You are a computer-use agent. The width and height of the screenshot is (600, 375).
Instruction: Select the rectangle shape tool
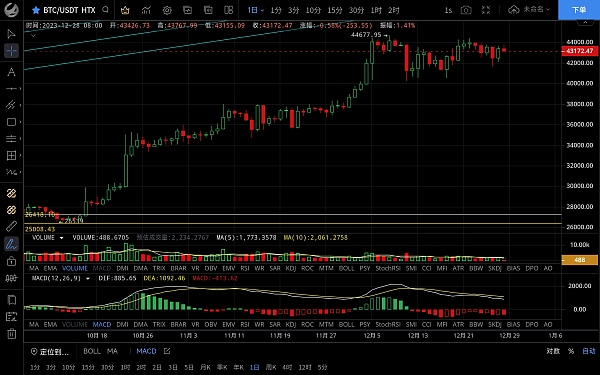(x=11, y=122)
